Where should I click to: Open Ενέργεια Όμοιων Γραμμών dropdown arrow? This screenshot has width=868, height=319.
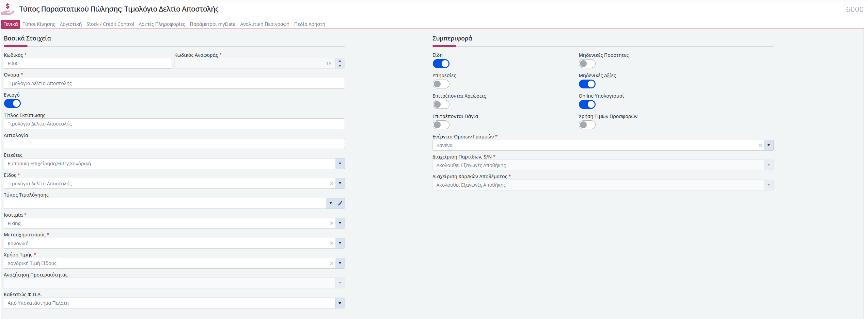(x=769, y=145)
